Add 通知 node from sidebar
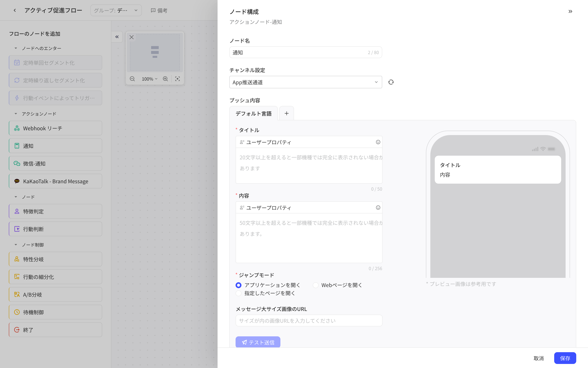 [x=55, y=146]
